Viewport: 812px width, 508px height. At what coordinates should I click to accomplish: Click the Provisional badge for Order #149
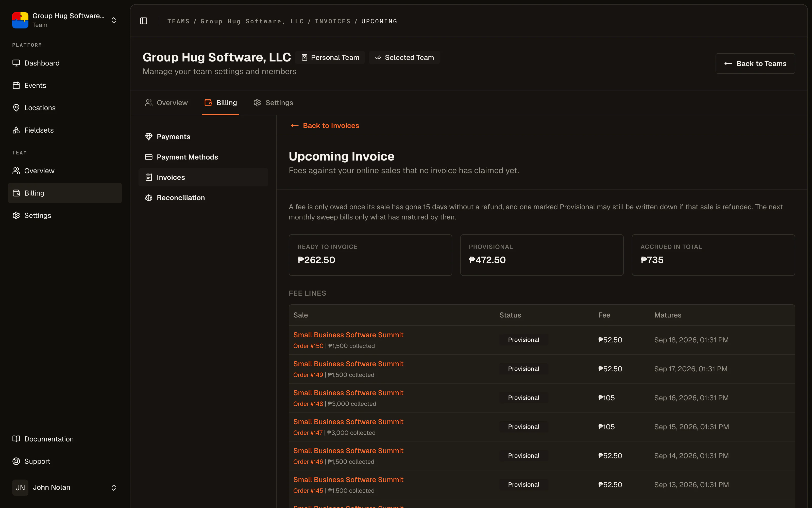pyautogui.click(x=523, y=369)
